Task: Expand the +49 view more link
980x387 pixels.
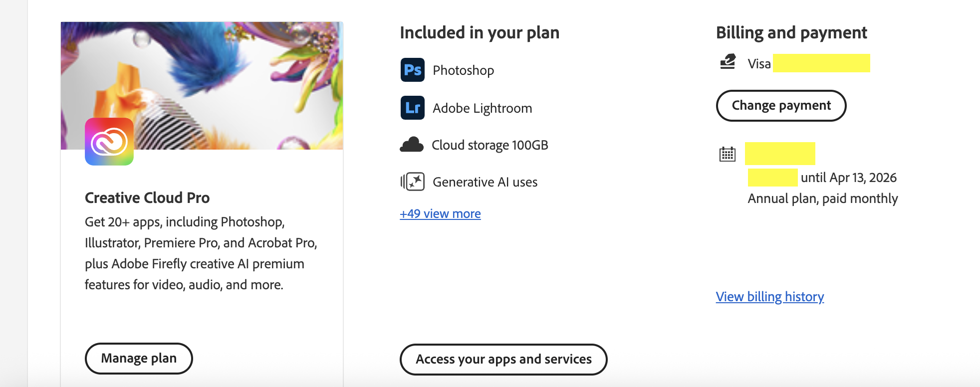Action: pos(440,213)
